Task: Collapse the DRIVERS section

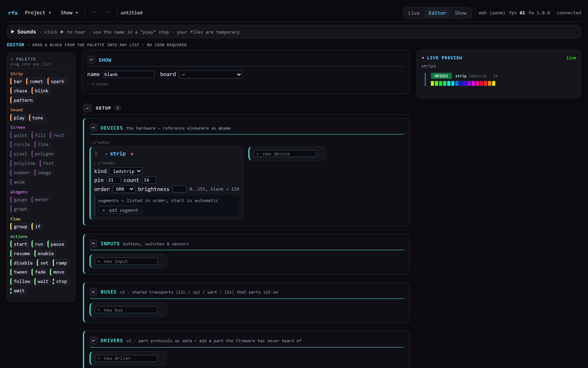Action: tap(93, 340)
